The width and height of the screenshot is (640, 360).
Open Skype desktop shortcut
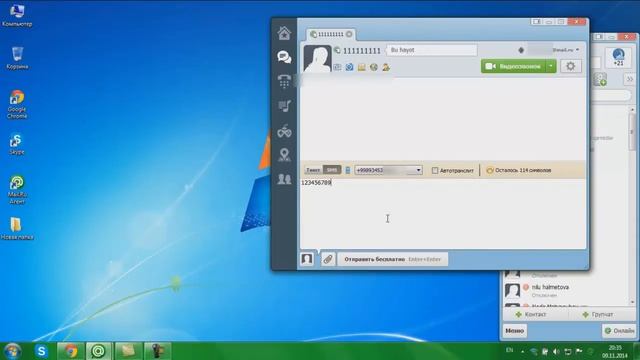coord(17,144)
